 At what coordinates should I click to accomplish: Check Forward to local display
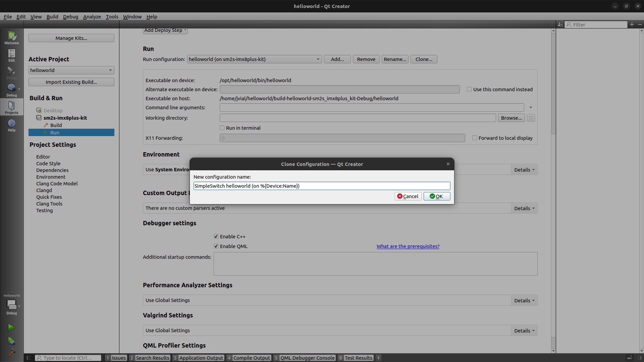pos(475,138)
